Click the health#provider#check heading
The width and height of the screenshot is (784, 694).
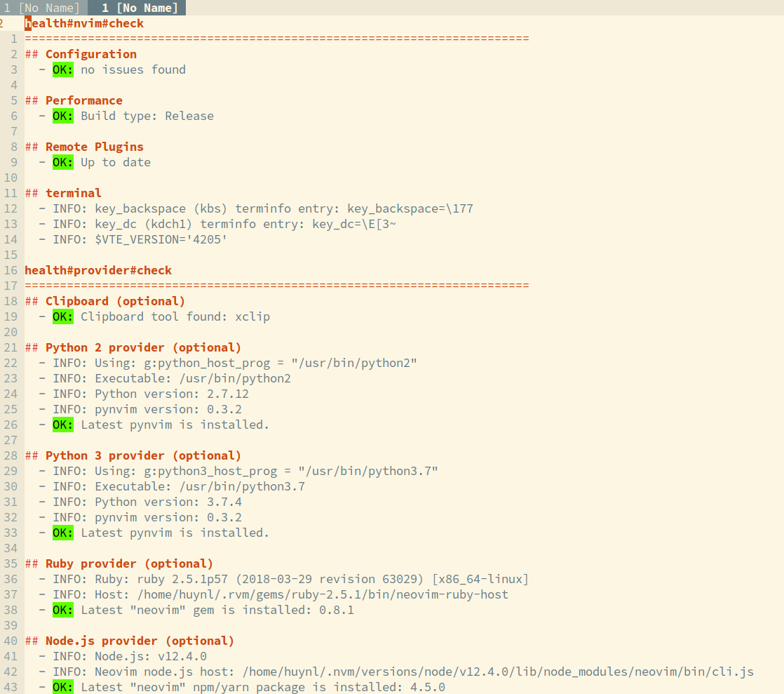pyautogui.click(x=98, y=270)
